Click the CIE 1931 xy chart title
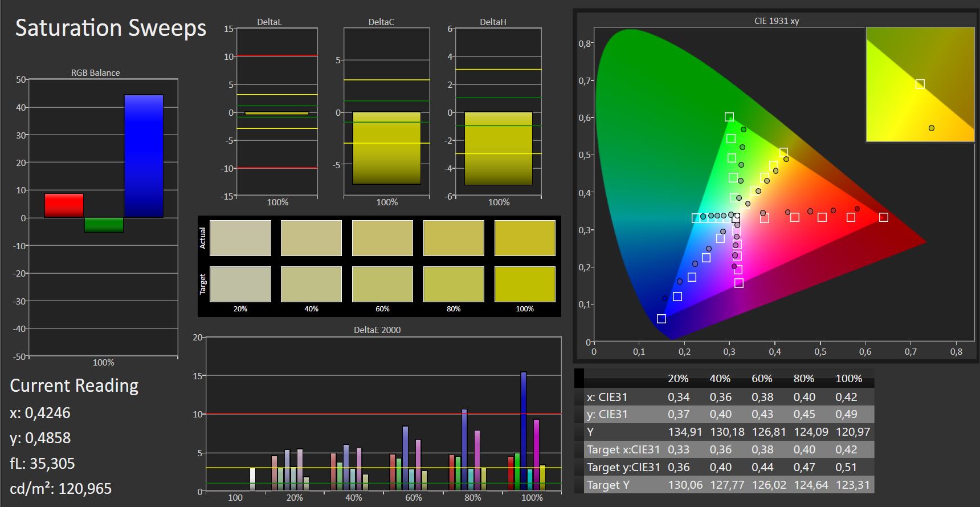 click(777, 21)
